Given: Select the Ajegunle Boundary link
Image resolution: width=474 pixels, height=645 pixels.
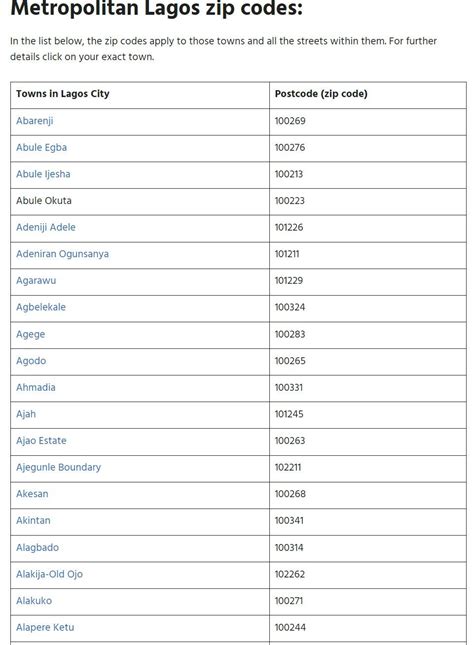Looking at the screenshot, I should (x=58, y=467).
